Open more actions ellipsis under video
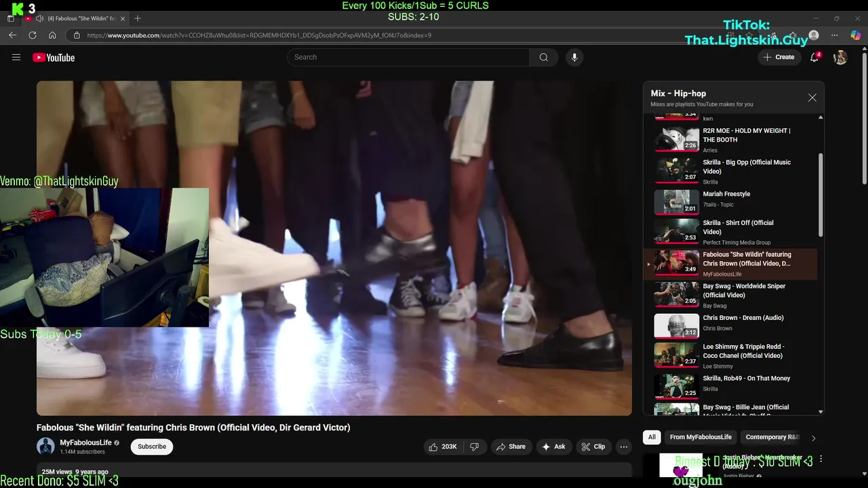 624,447
